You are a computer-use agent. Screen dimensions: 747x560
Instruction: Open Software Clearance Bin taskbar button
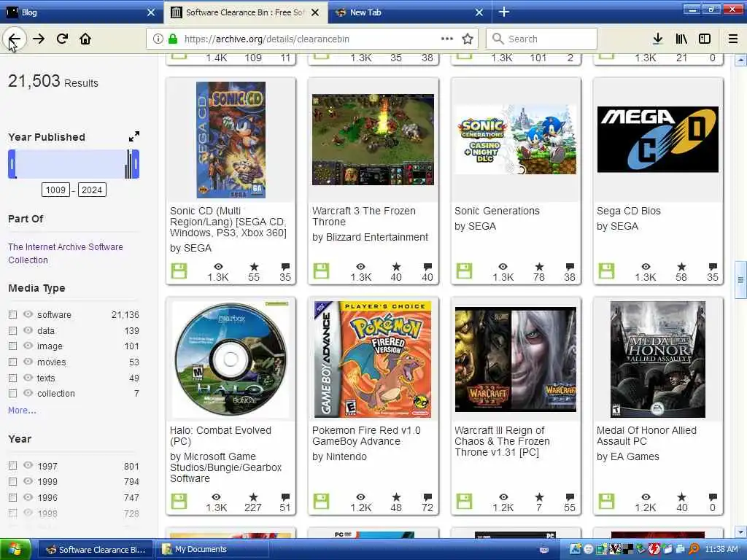pos(96,550)
